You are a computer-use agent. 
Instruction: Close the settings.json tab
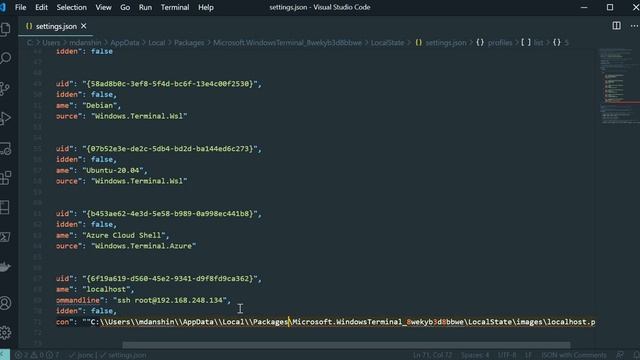(x=84, y=26)
